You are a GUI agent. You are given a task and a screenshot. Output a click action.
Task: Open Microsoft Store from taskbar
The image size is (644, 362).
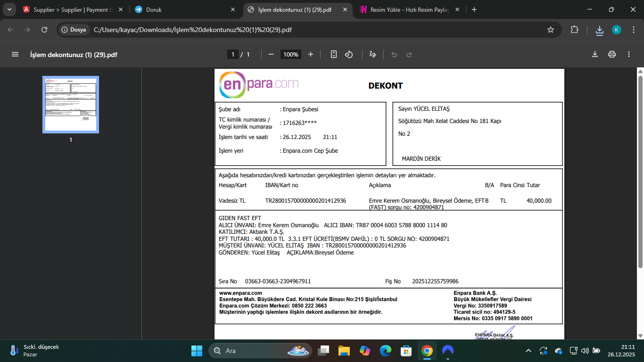tap(406, 351)
